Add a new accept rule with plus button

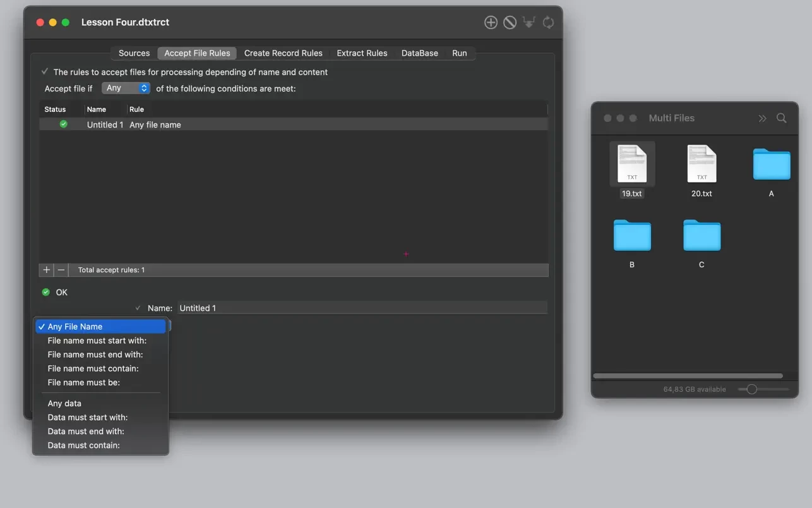46,270
